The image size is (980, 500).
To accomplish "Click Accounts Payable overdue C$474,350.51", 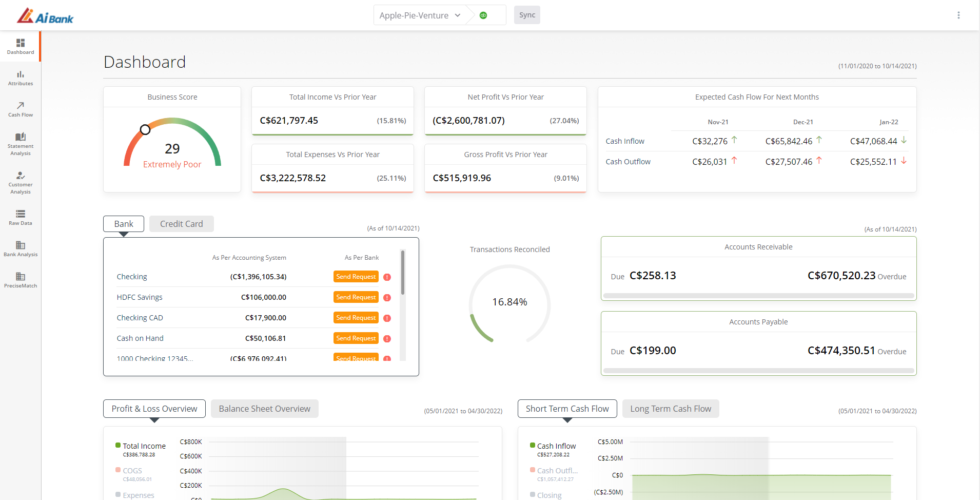I will [x=841, y=351].
